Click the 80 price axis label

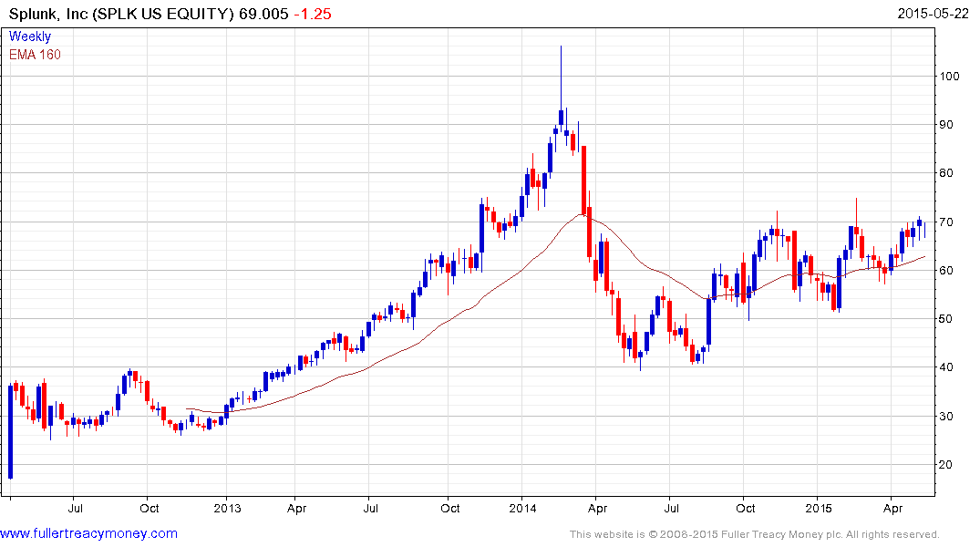[x=946, y=173]
